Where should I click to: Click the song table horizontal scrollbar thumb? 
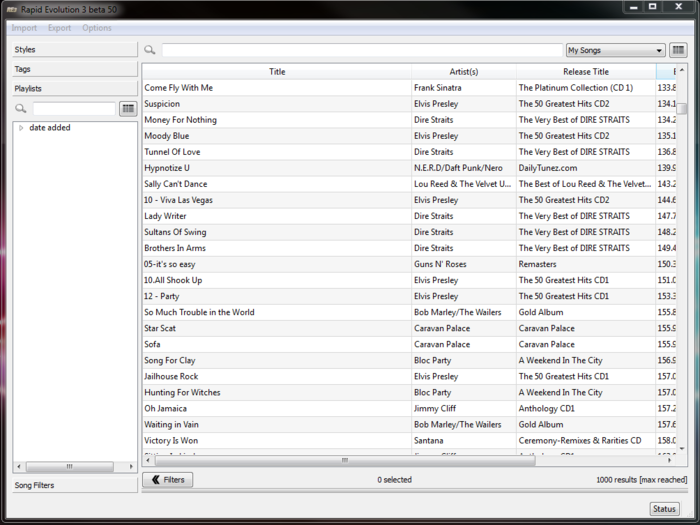(x=345, y=460)
